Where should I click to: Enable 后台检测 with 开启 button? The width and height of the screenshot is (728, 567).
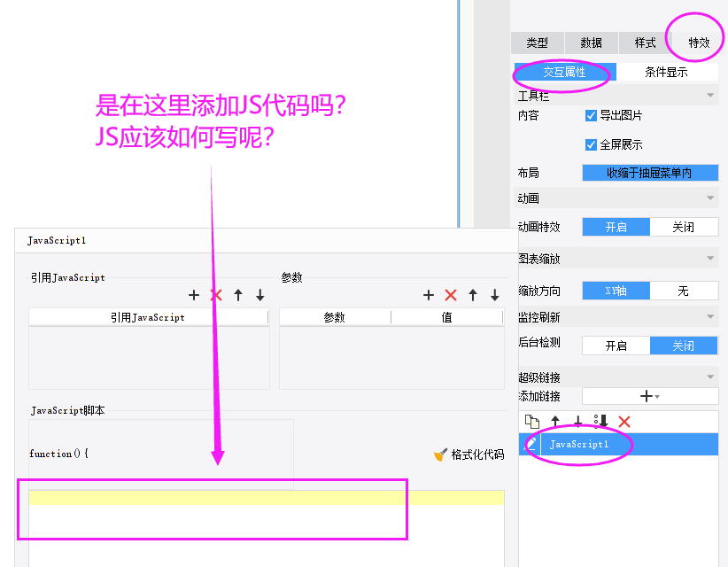pyautogui.click(x=616, y=346)
